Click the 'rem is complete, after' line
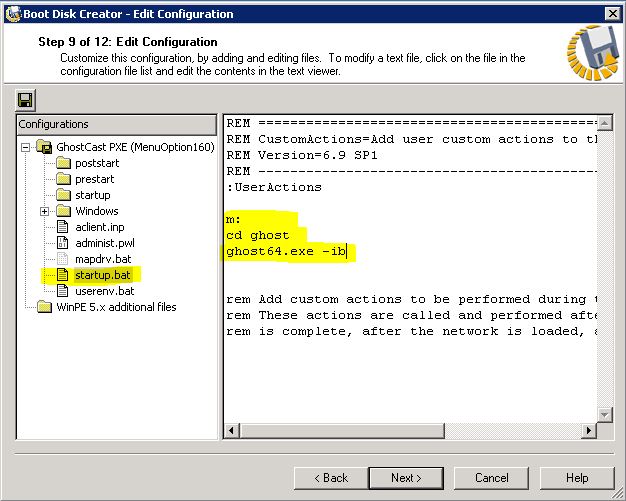The image size is (626, 501). pos(411,331)
